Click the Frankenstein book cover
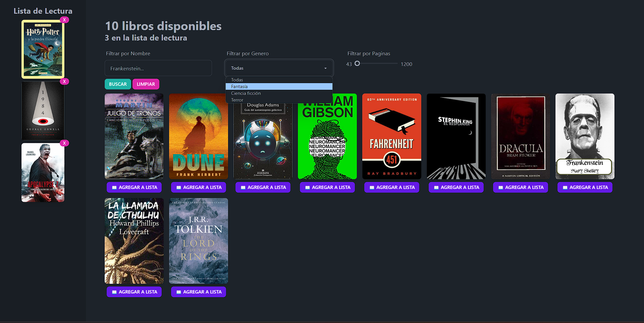 tap(585, 136)
